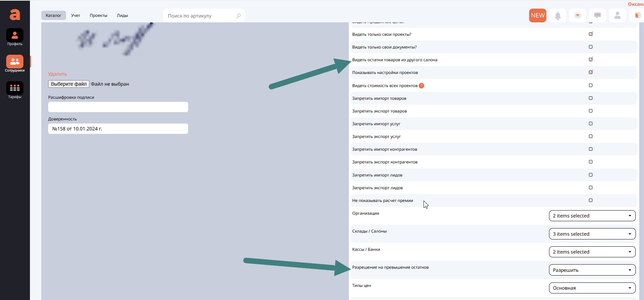Click the question mark help icon
Screen dimensions: 644x300
(x=421, y=86)
